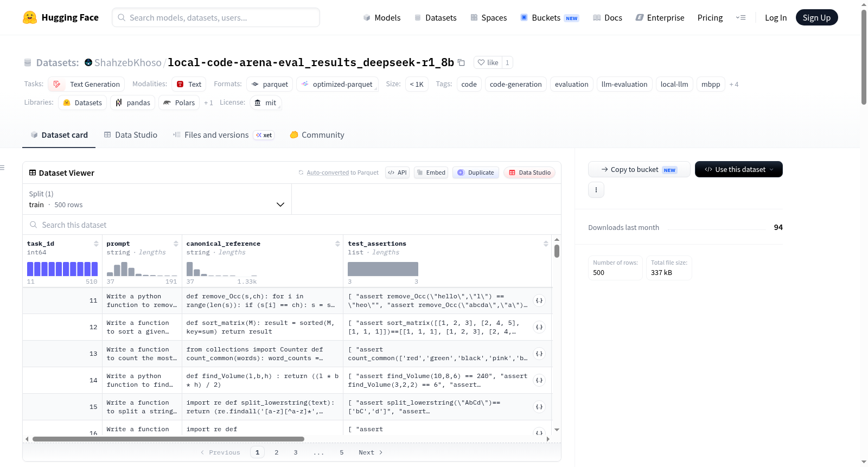The image size is (868, 467).
Task: Select the mbpp tag
Action: (711, 84)
